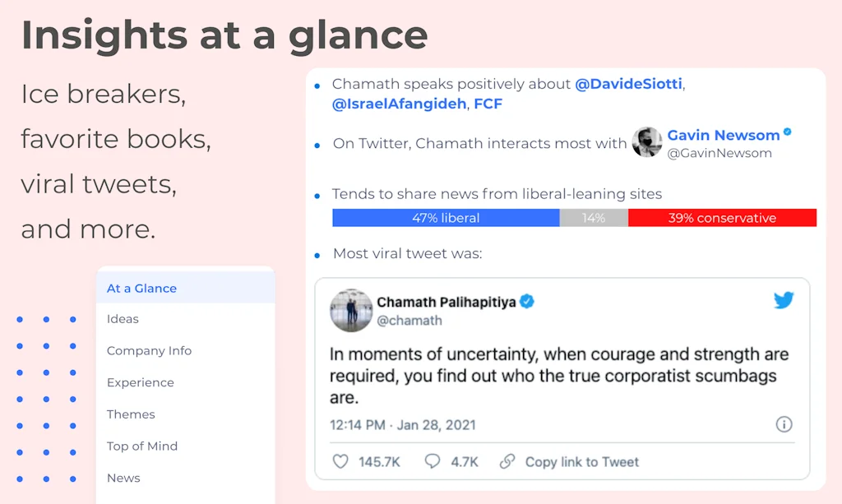842x504 pixels.
Task: Click Gavin Newsom's verified badge
Action: [788, 132]
